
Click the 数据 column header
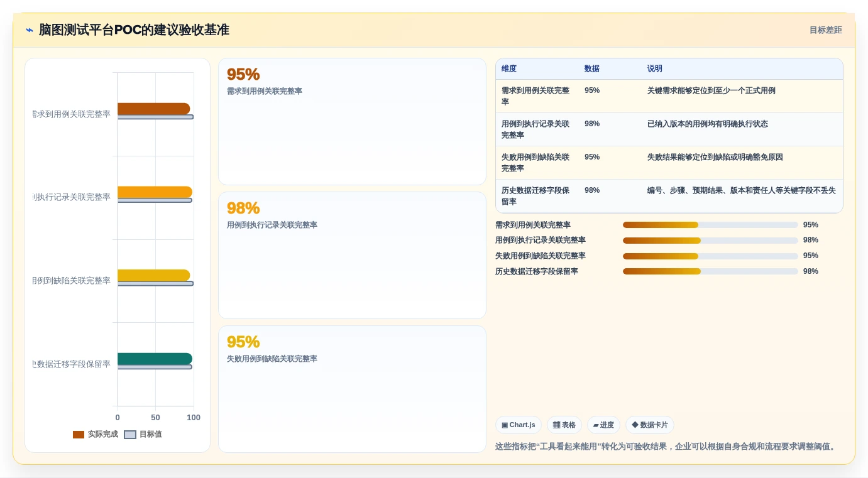[592, 69]
